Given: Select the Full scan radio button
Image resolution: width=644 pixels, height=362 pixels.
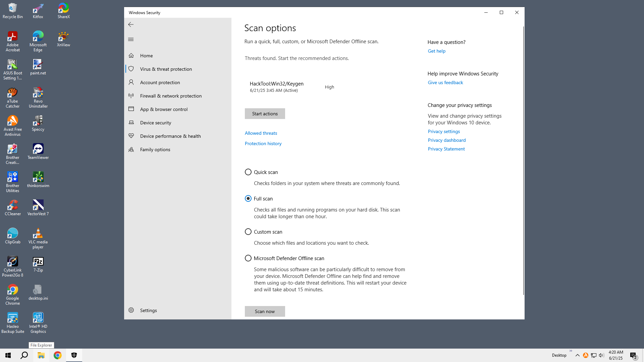Looking at the screenshot, I should (x=248, y=198).
